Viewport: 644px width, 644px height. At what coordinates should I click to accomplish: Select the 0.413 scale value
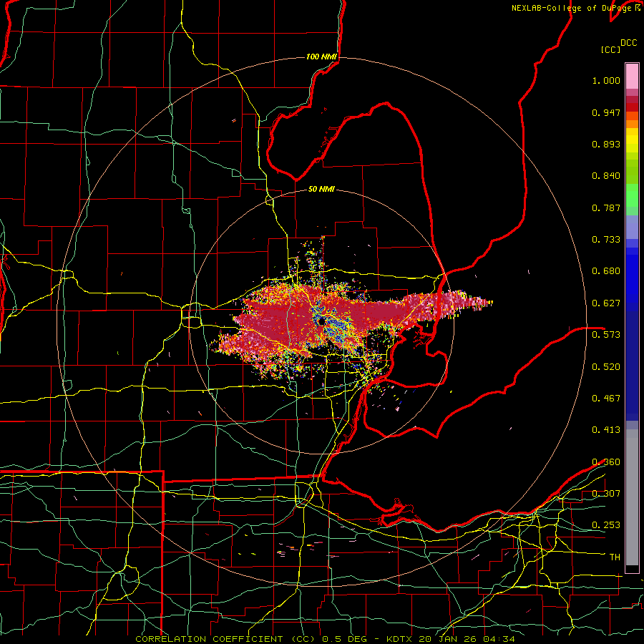coord(606,430)
